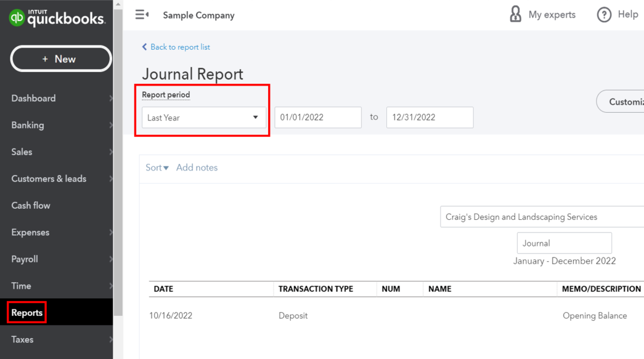Click the Help question mark icon
Screen dimensions: 644x359
(604, 15)
